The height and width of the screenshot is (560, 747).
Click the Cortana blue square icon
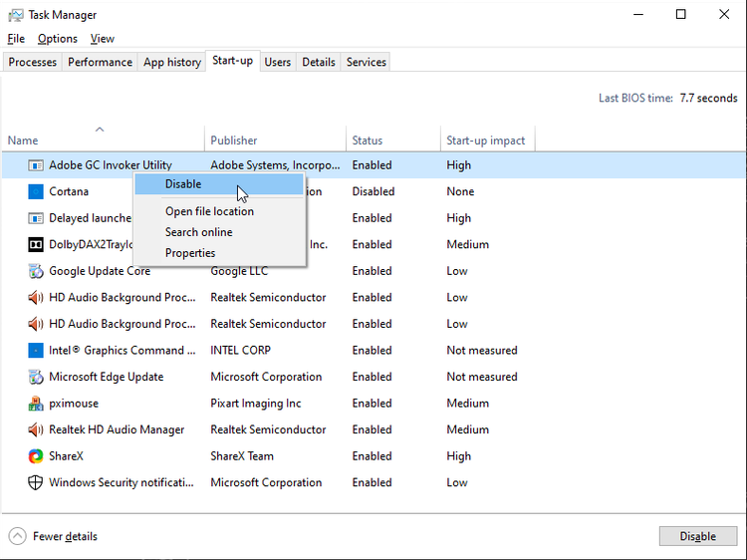pos(36,191)
